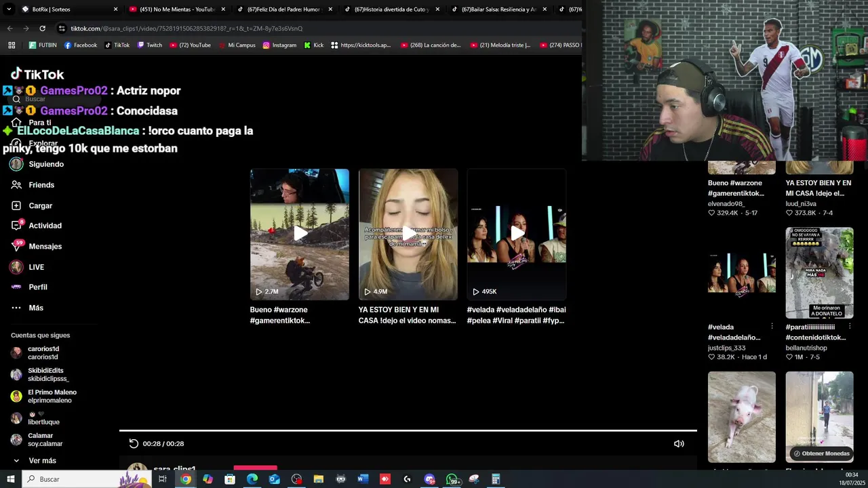868x488 pixels.
Task: Open kicktools bookmark
Action: (361, 45)
